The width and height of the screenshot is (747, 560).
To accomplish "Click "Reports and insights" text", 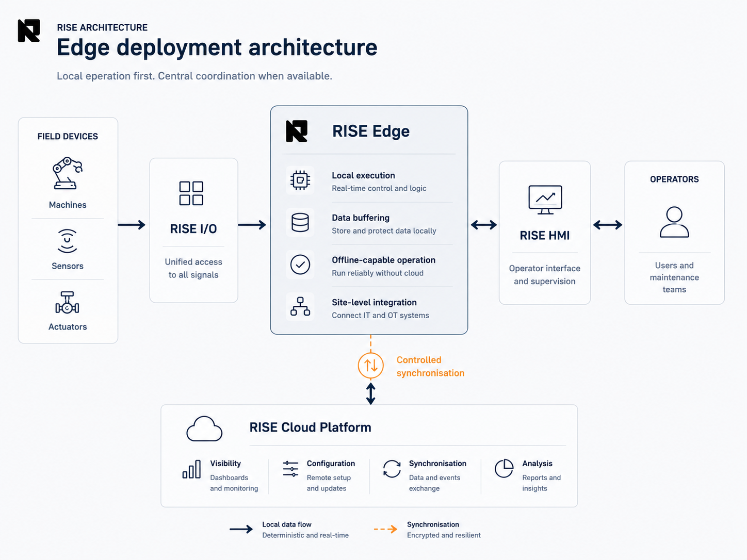I will pyautogui.click(x=541, y=483).
